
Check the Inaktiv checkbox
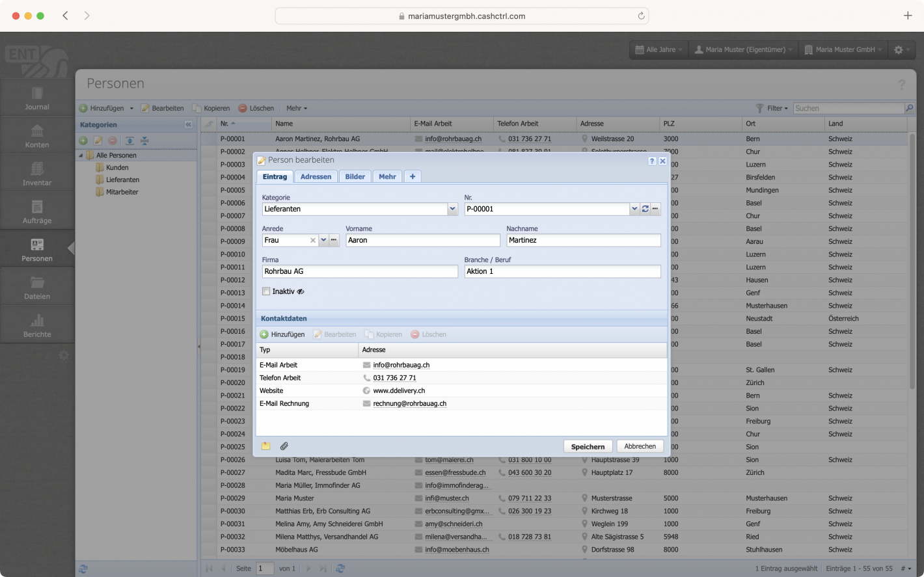pos(265,291)
